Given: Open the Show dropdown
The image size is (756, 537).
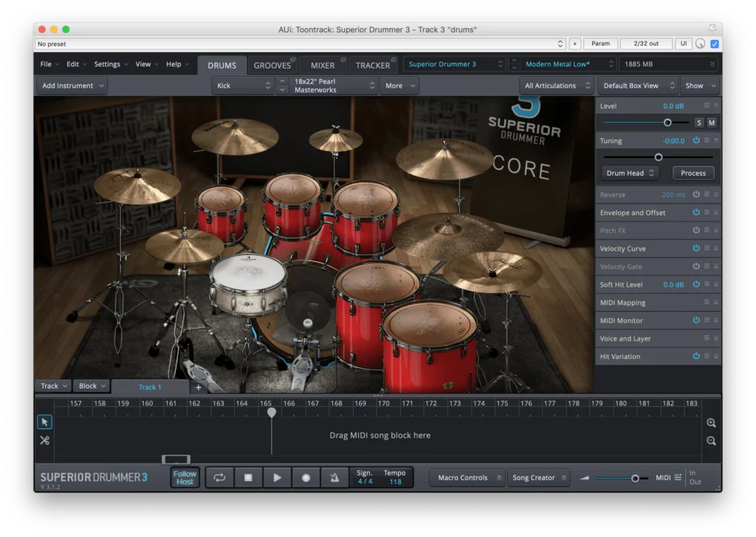Looking at the screenshot, I should pyautogui.click(x=699, y=86).
